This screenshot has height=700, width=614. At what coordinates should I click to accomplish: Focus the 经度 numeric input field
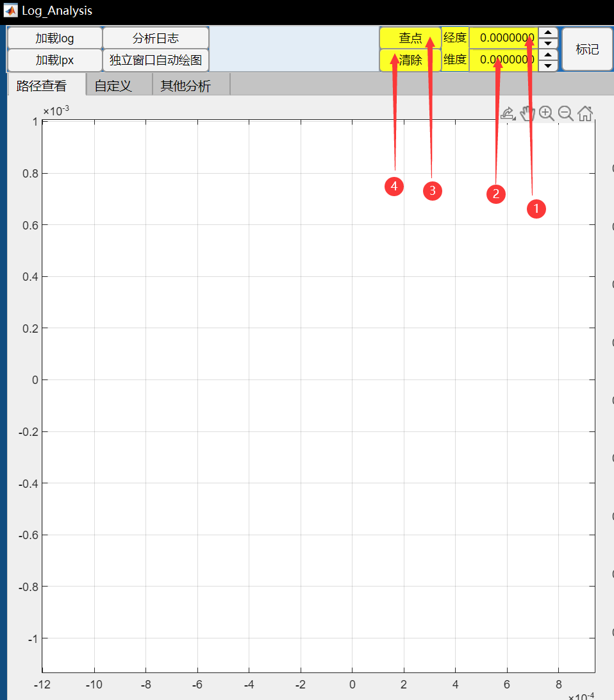point(503,38)
